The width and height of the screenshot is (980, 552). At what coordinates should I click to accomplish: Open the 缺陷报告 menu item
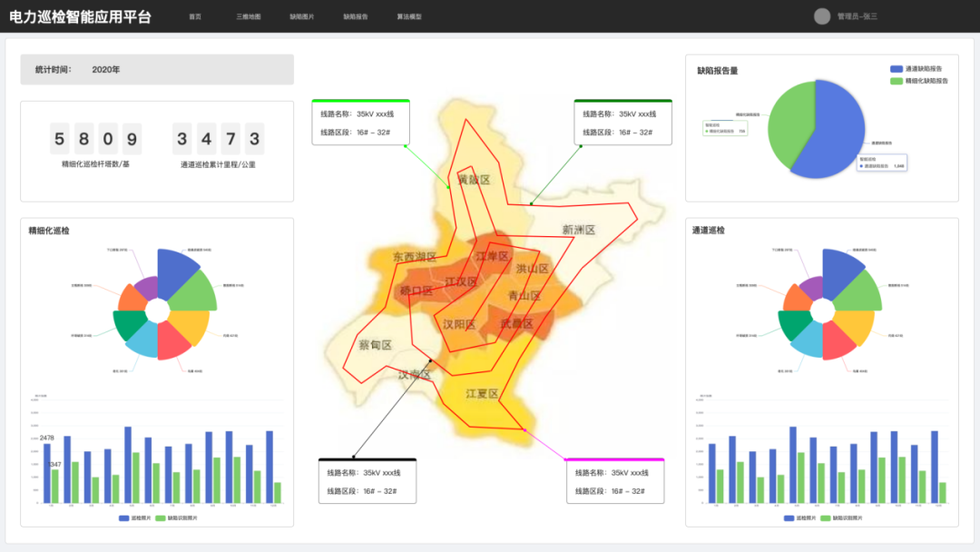[x=356, y=17]
